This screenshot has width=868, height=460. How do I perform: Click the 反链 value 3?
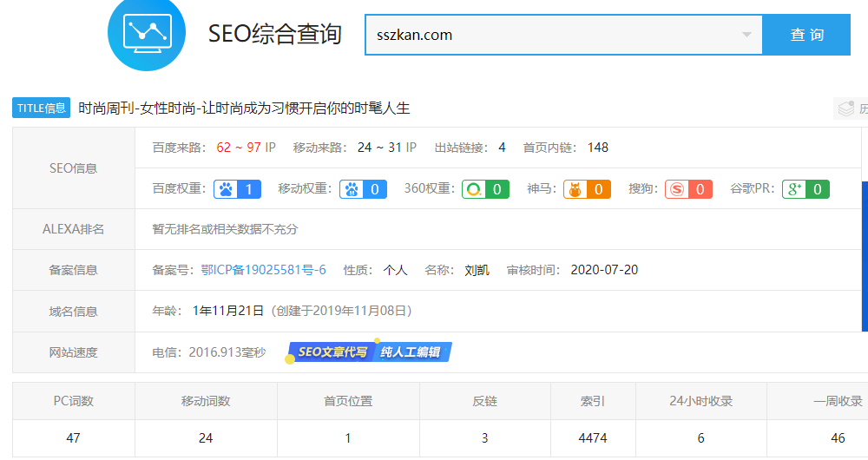(485, 438)
